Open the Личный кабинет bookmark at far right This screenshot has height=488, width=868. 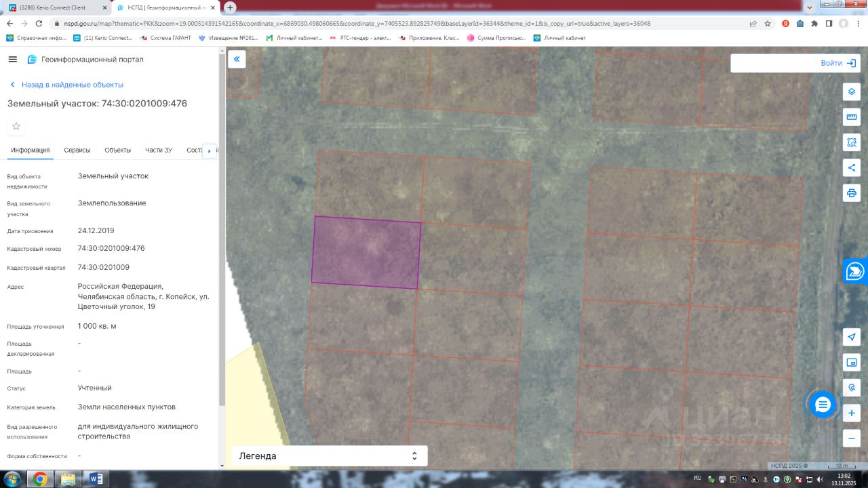(559, 38)
